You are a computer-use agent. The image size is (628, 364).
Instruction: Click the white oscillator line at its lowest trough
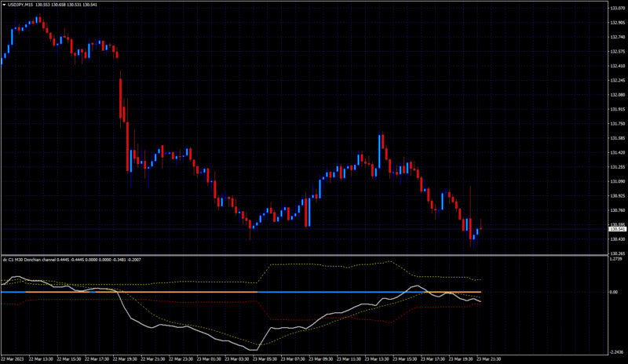254,350
